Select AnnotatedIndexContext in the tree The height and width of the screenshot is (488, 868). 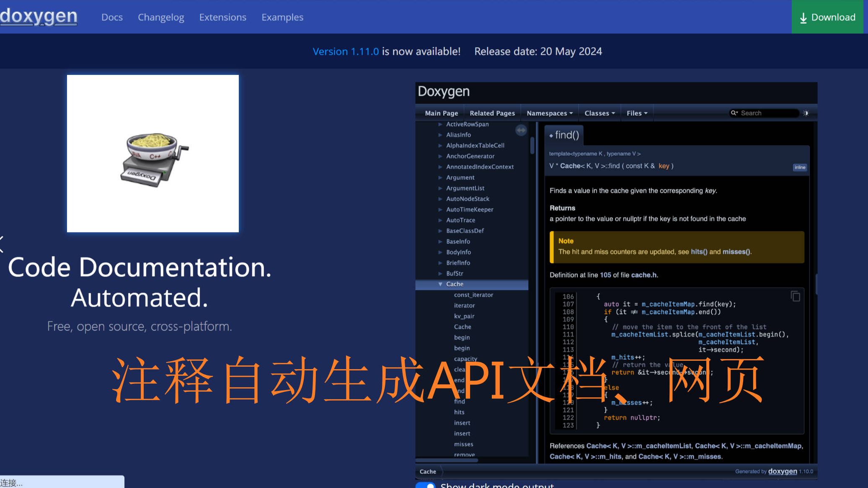point(480,167)
